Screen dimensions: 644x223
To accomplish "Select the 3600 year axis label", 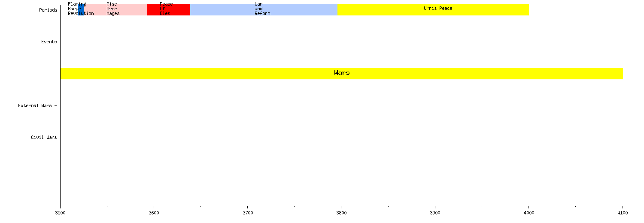I will pyautogui.click(x=154, y=213).
